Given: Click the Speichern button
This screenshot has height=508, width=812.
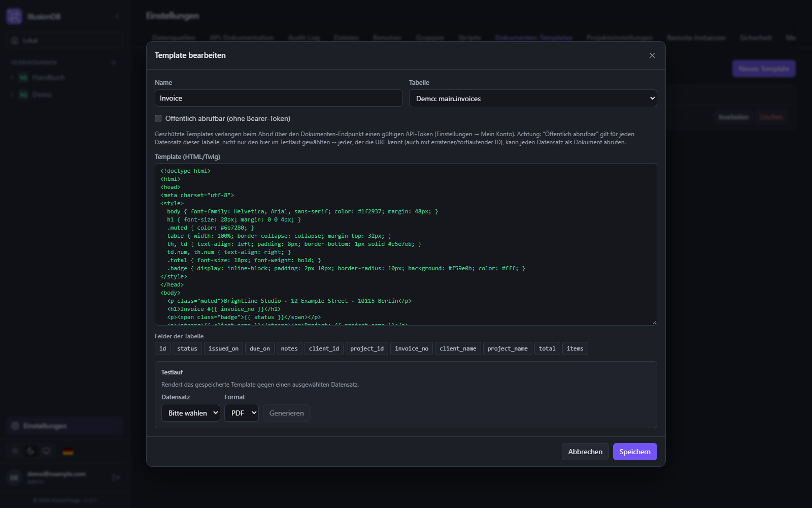Looking at the screenshot, I should tap(635, 452).
